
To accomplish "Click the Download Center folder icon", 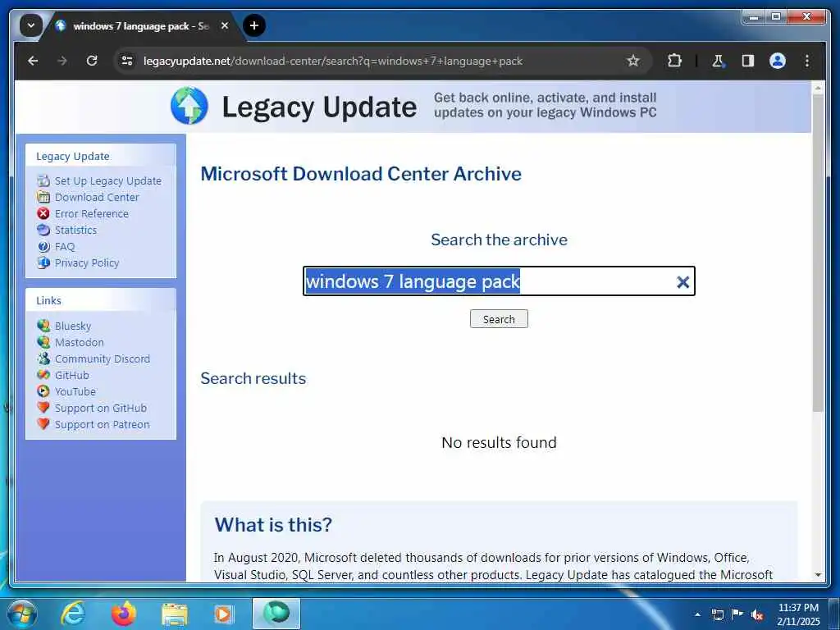I will coord(43,197).
